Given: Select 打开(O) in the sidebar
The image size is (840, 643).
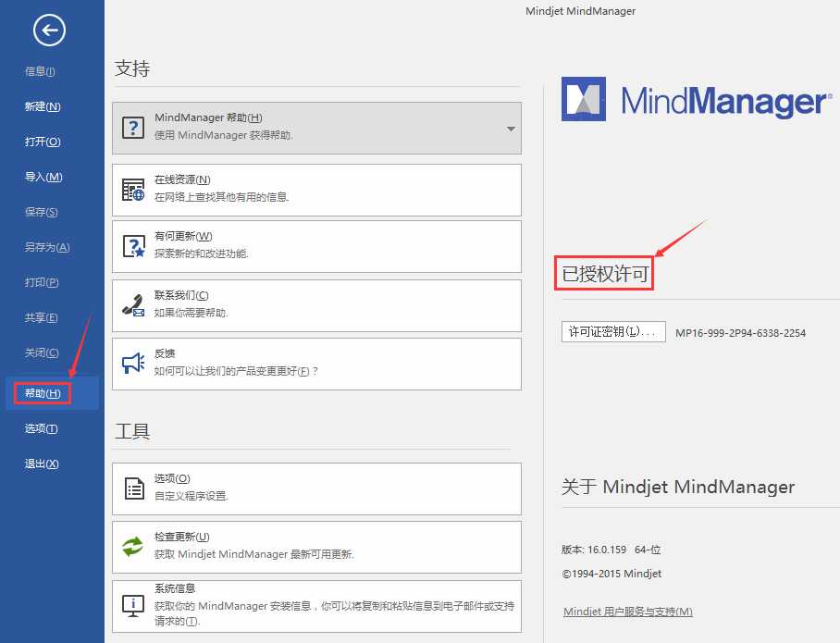Looking at the screenshot, I should (x=43, y=142).
